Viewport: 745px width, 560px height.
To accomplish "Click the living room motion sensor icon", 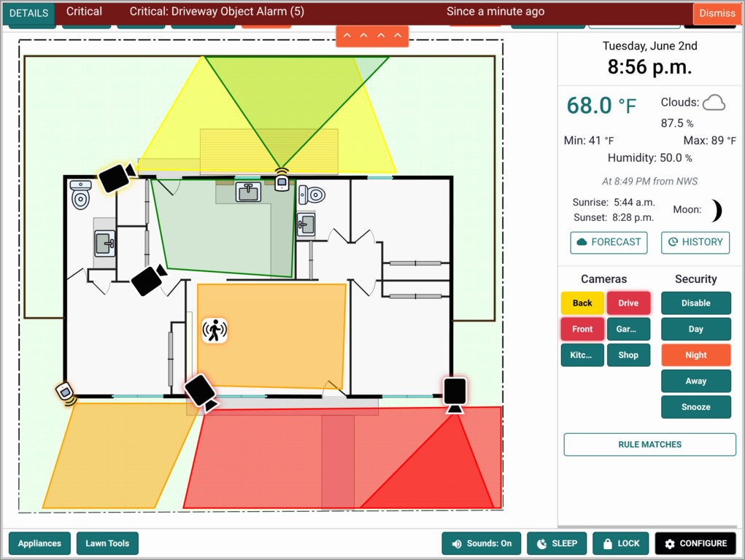I will 215,330.
